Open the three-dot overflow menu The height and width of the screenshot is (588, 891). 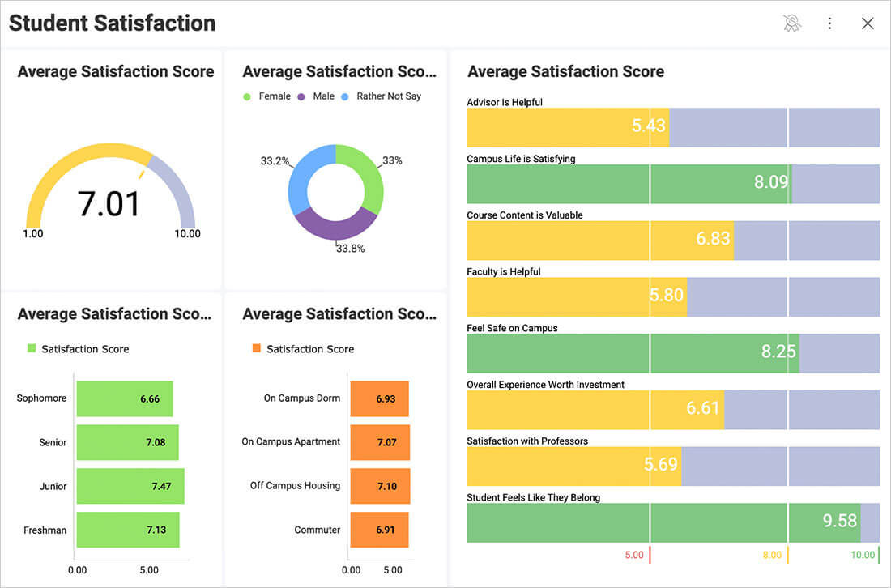click(829, 23)
